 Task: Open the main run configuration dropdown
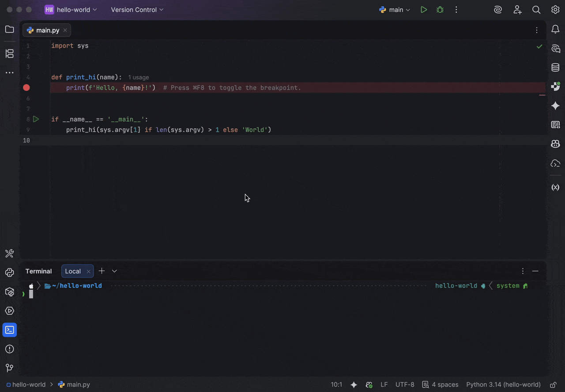[395, 10]
